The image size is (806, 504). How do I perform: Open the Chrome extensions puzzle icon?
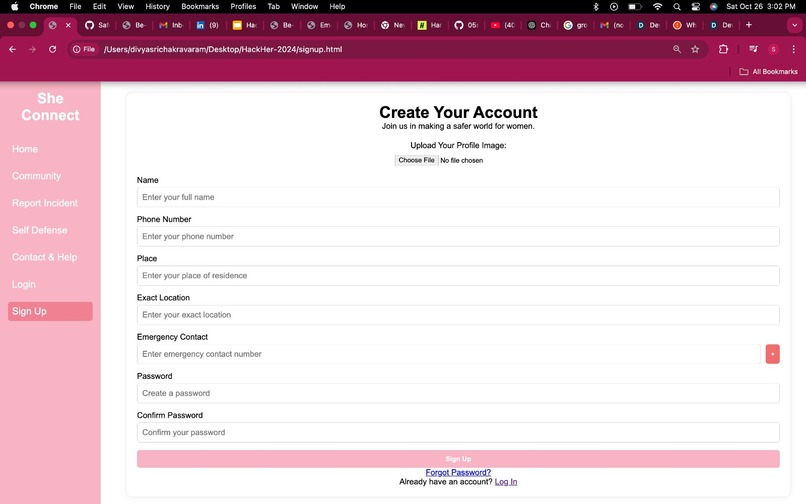pyautogui.click(x=723, y=49)
